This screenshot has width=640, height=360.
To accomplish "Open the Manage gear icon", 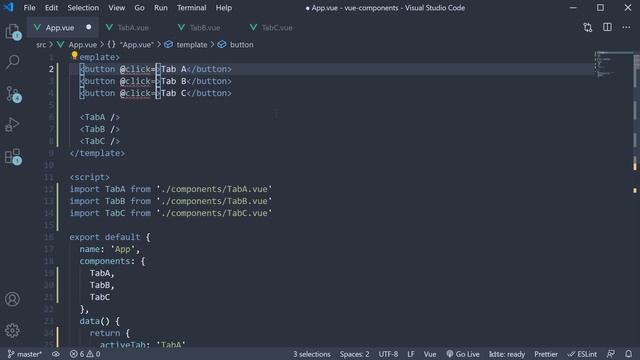I will tap(12, 330).
